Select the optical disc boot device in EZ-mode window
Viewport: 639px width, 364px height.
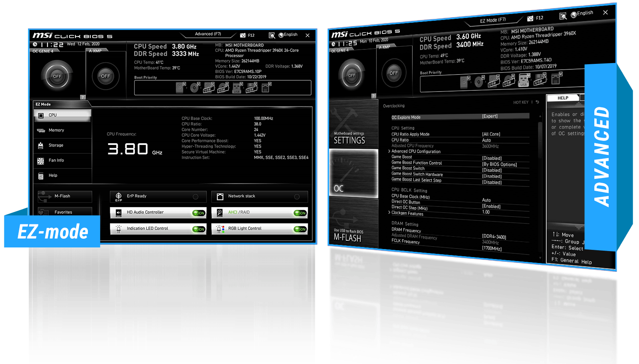pos(194,87)
